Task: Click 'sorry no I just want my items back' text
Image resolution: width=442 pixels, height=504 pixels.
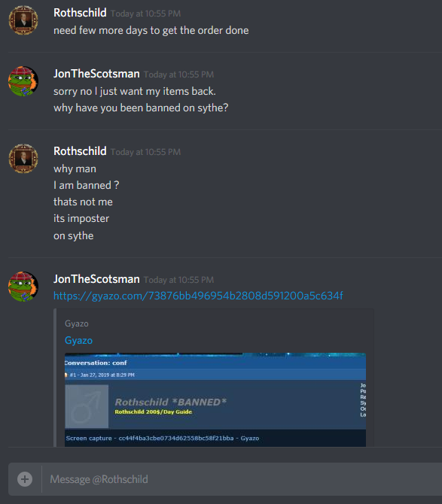Action: point(135,92)
